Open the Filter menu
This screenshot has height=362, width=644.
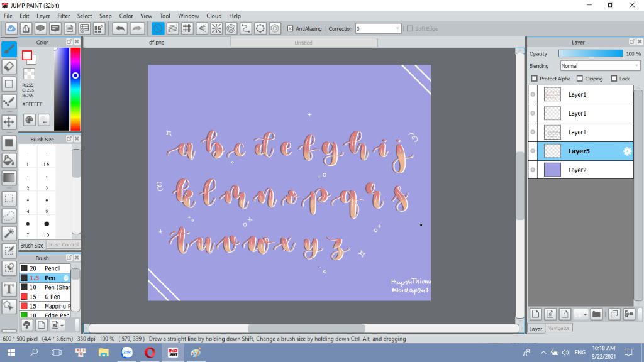64,16
